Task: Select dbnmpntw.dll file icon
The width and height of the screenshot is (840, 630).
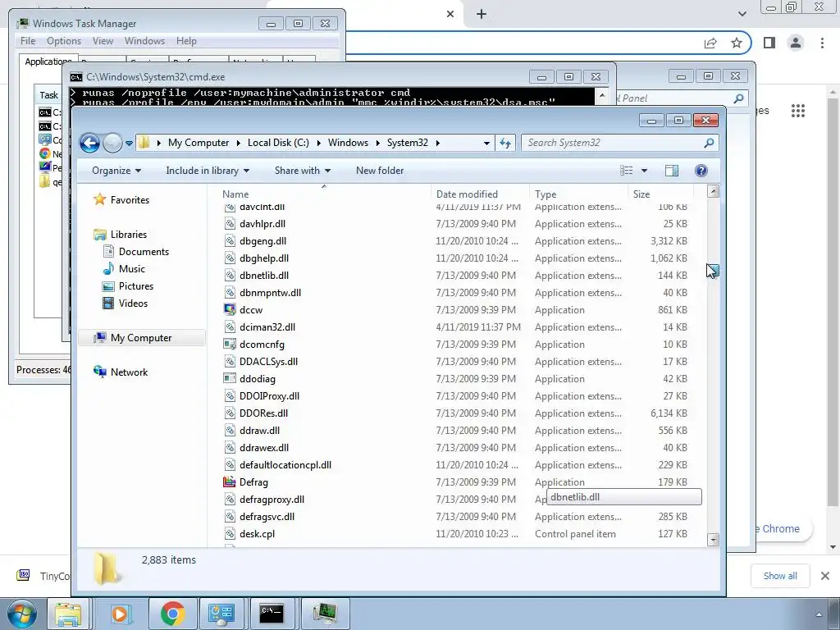Action: [x=230, y=293]
